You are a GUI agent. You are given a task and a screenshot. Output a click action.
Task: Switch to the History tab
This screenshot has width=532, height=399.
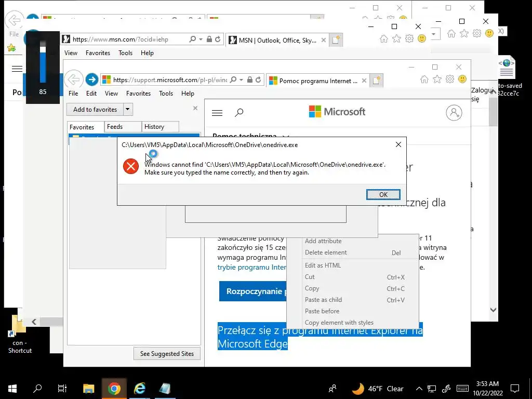tap(160, 127)
